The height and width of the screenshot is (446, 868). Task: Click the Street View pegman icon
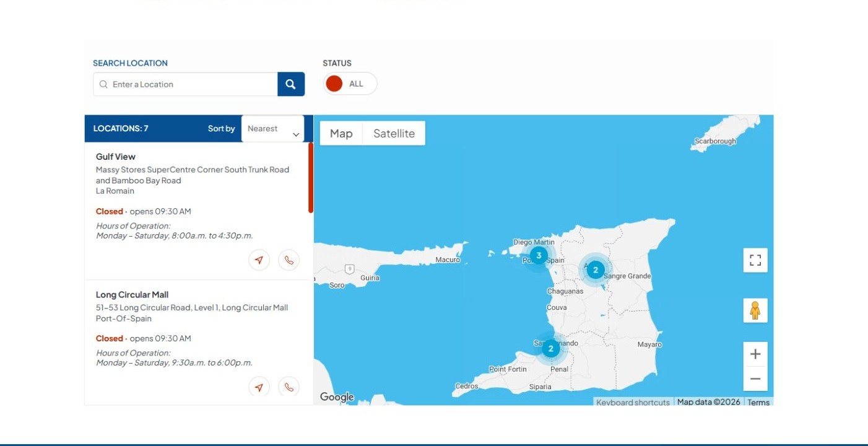(755, 310)
